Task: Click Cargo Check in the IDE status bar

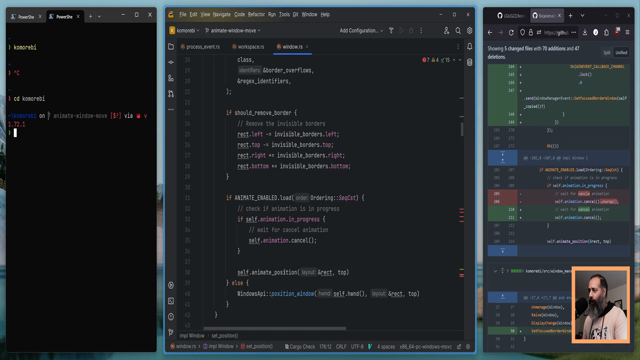Action: [300, 347]
